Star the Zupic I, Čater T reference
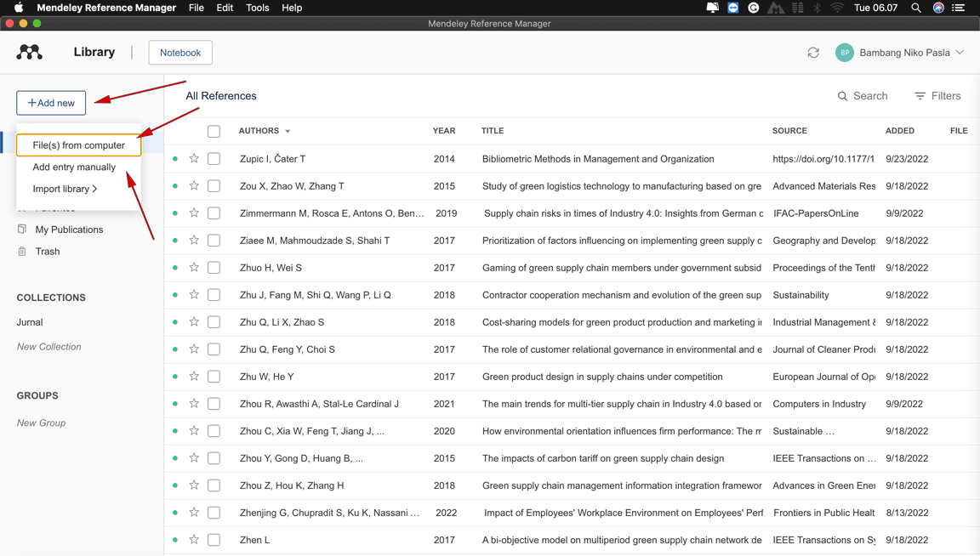Viewport: 980px width, 556px height. point(194,159)
